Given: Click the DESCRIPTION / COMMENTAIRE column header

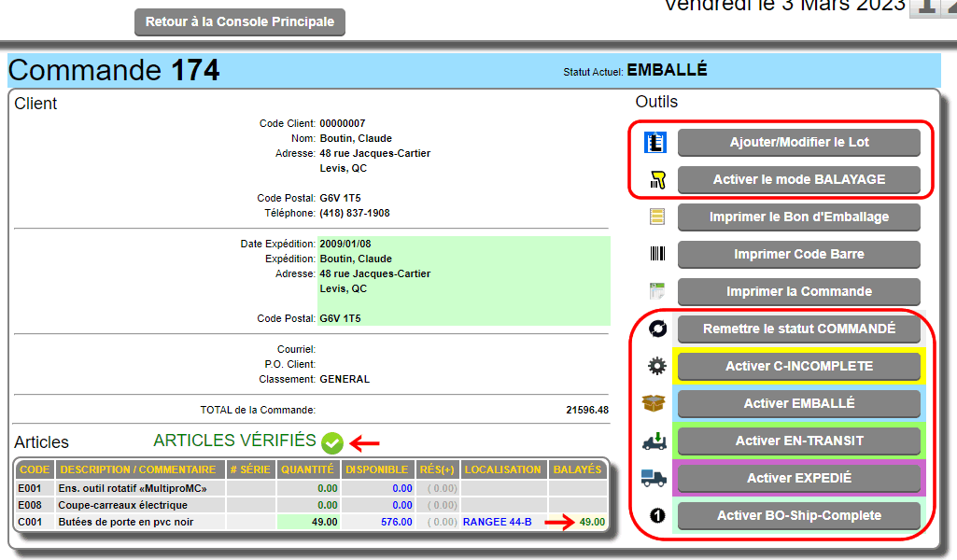Looking at the screenshot, I should tap(138, 469).
